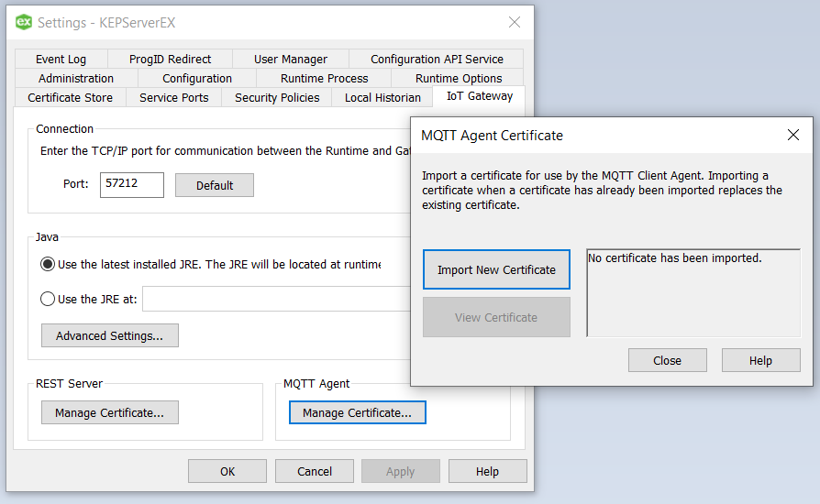Open the Configuration tab

point(197,78)
